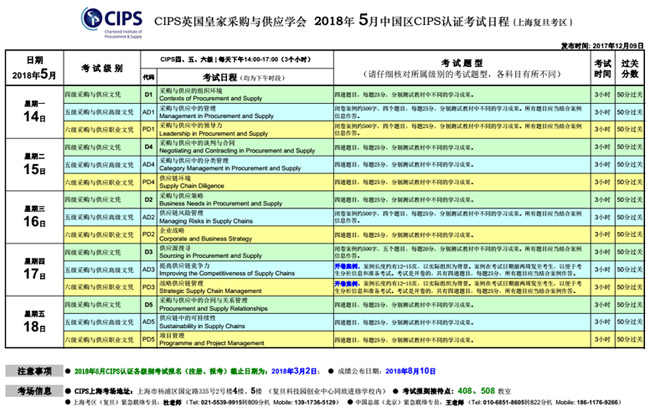Click blue 开卷案例 text in PD3 row

pyautogui.click(x=346, y=284)
